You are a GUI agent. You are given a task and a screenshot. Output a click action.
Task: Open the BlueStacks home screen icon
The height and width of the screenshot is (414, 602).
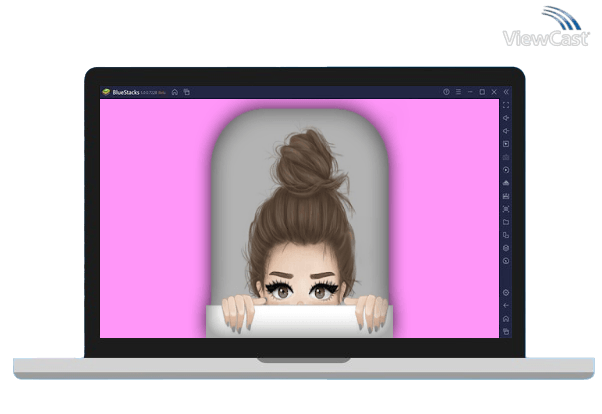[x=175, y=92]
